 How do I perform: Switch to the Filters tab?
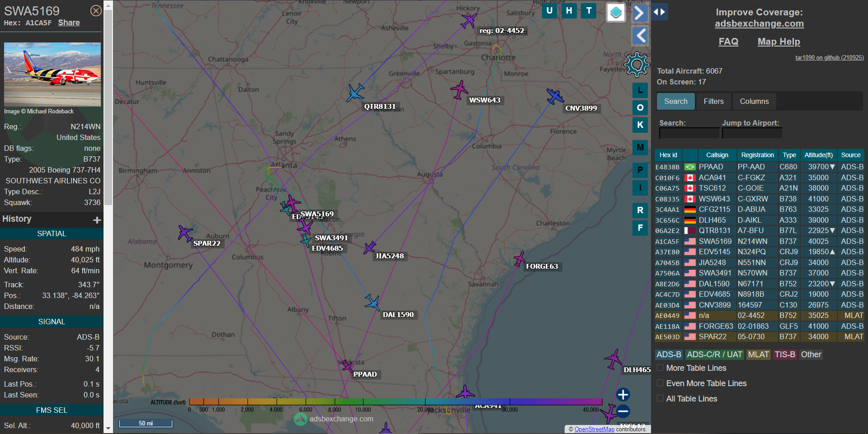pos(713,101)
